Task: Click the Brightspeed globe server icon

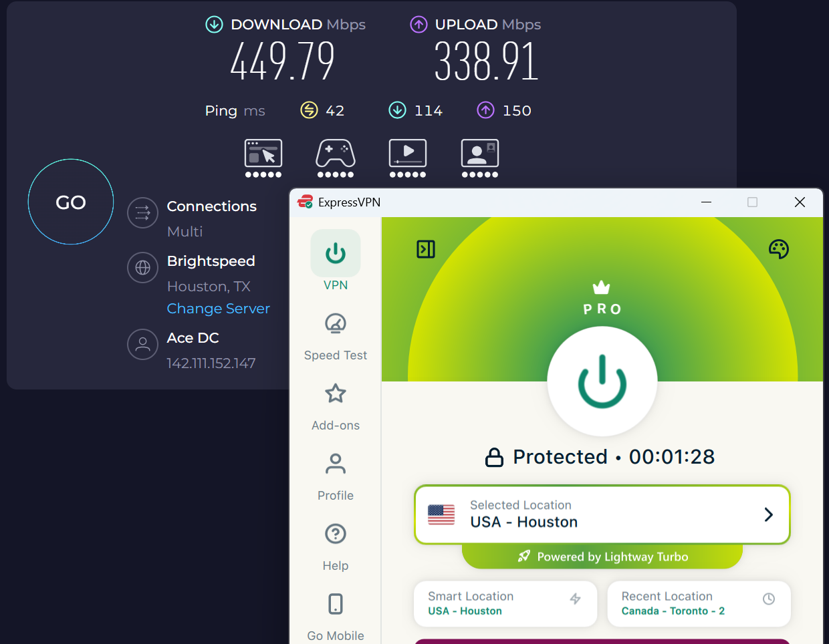Action: click(142, 268)
